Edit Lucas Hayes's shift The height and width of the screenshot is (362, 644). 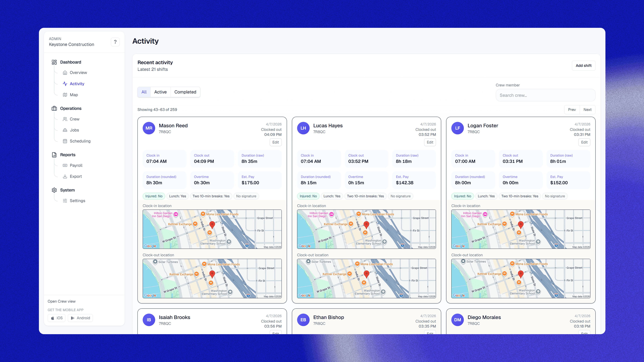point(430,142)
